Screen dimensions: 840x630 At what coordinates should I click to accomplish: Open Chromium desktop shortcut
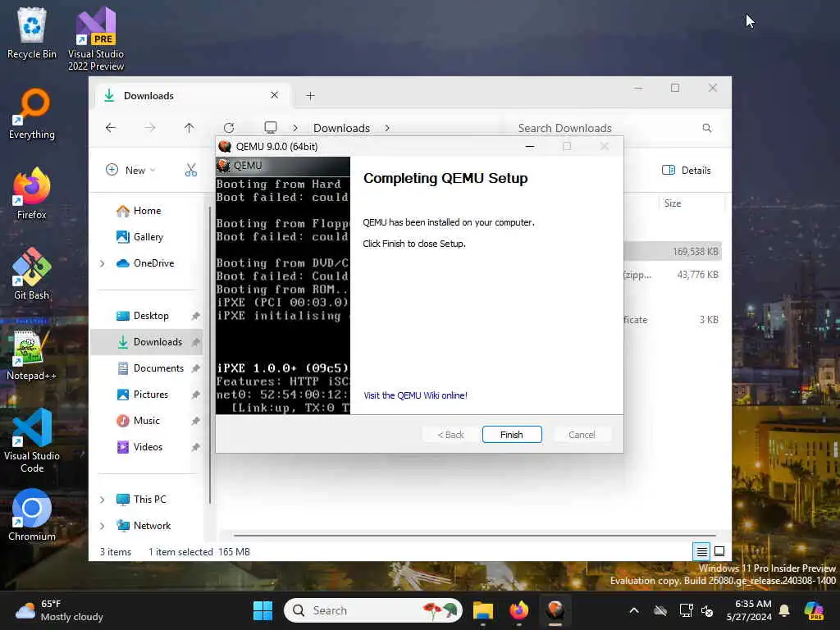click(x=32, y=515)
